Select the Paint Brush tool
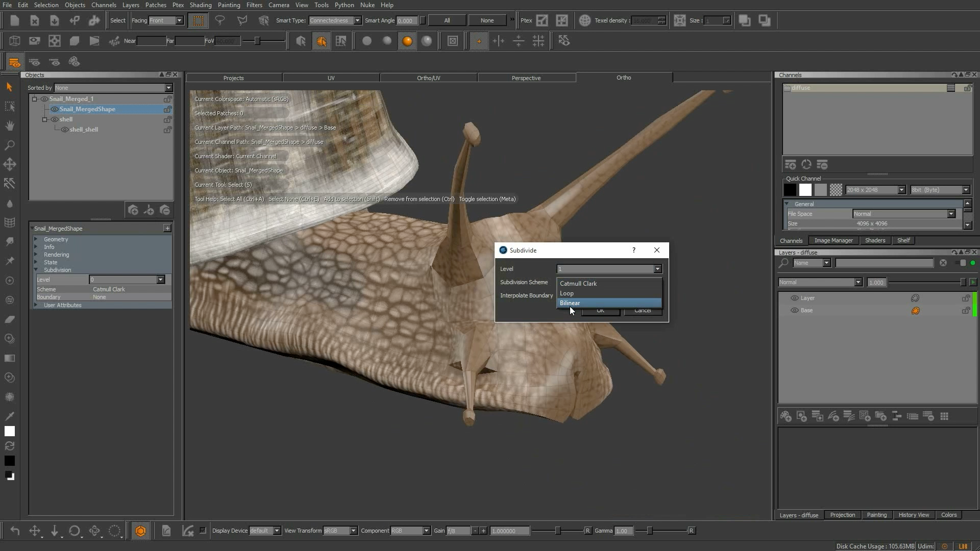The width and height of the screenshot is (980, 551). 9,241
